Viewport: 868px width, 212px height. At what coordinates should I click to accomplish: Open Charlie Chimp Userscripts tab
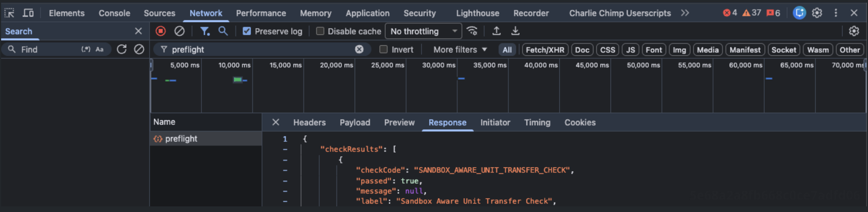click(620, 13)
